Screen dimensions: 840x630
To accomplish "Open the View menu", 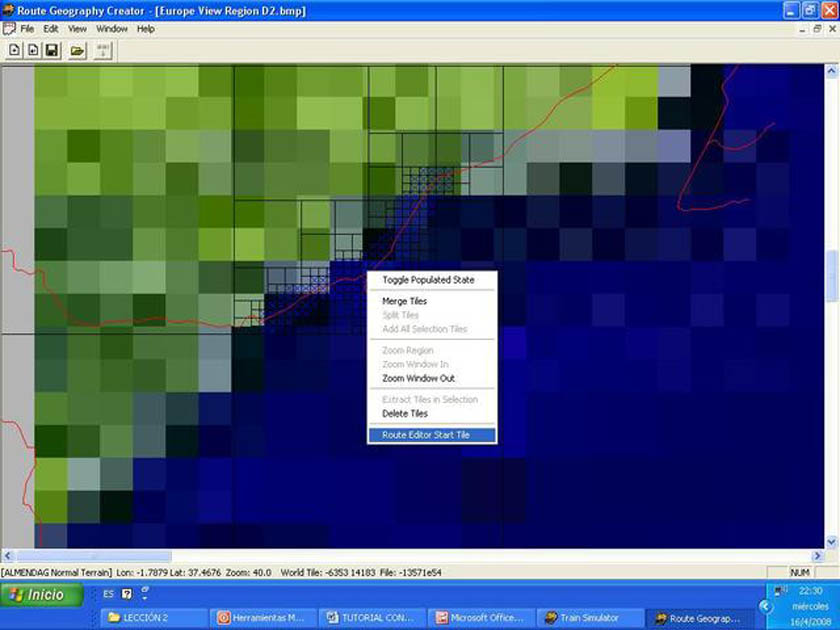I will pos(77,29).
